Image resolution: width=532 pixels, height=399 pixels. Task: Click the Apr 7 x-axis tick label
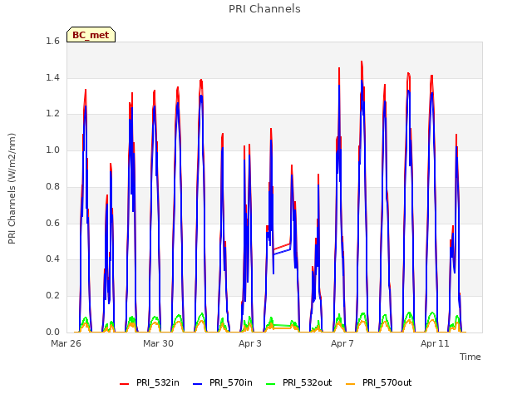click(342, 343)
